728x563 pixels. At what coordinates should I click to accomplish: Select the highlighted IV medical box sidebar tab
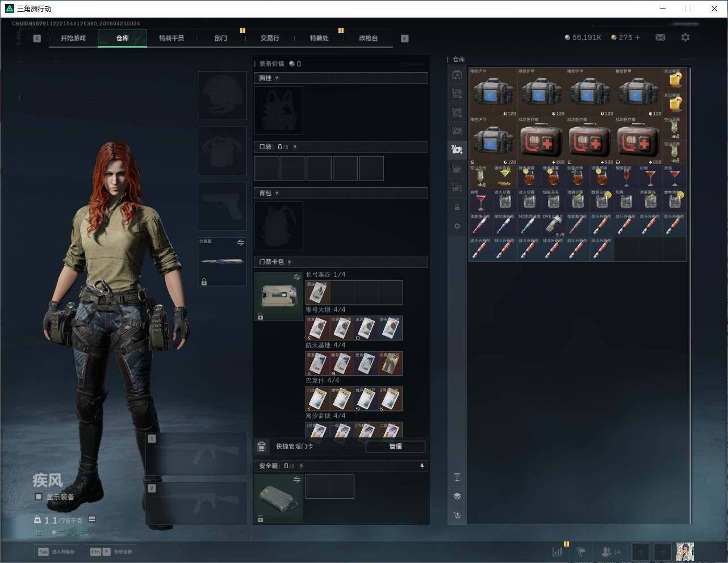point(457,150)
